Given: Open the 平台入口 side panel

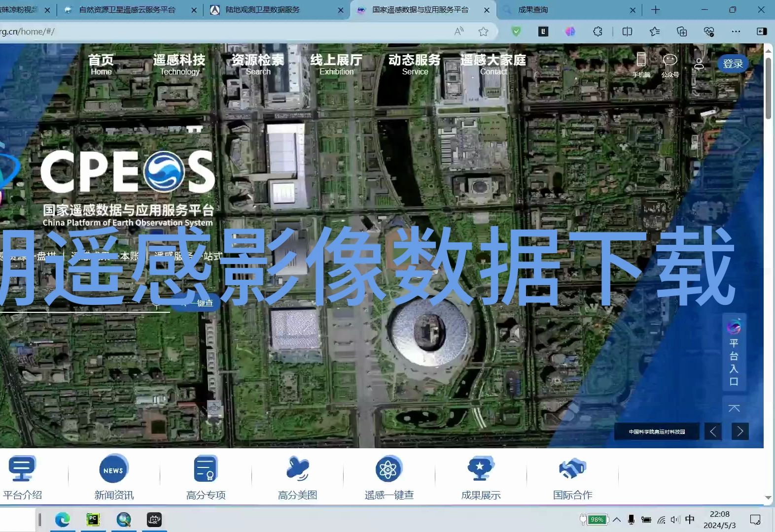Looking at the screenshot, I should [734, 352].
